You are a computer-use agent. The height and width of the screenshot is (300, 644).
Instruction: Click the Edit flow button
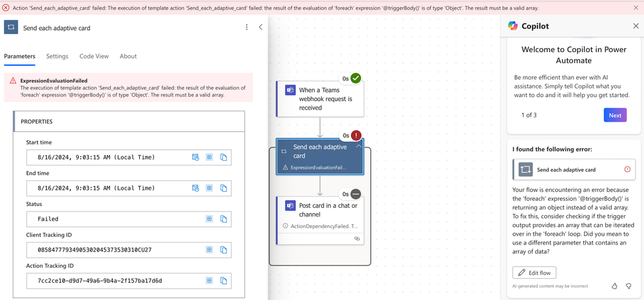(x=534, y=272)
